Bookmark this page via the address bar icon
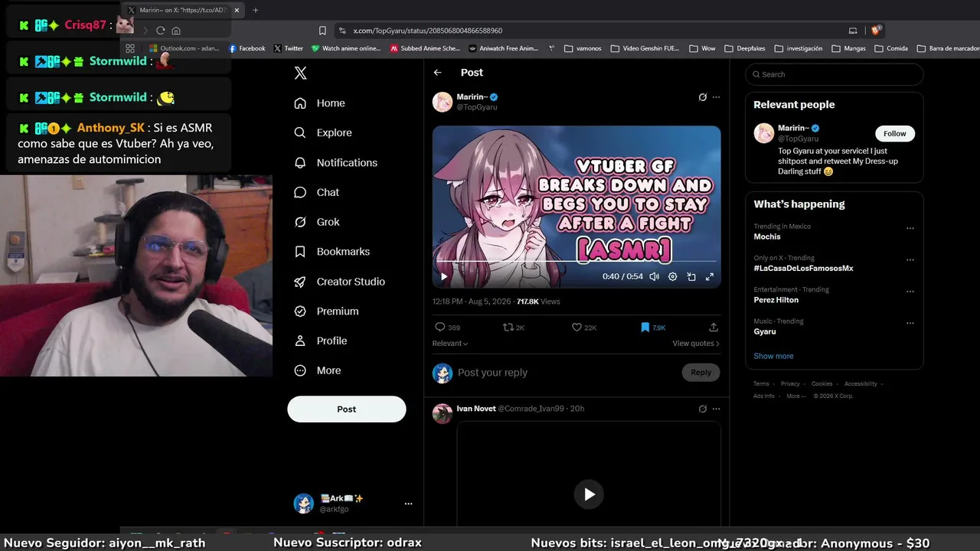The image size is (980, 551). 322,31
